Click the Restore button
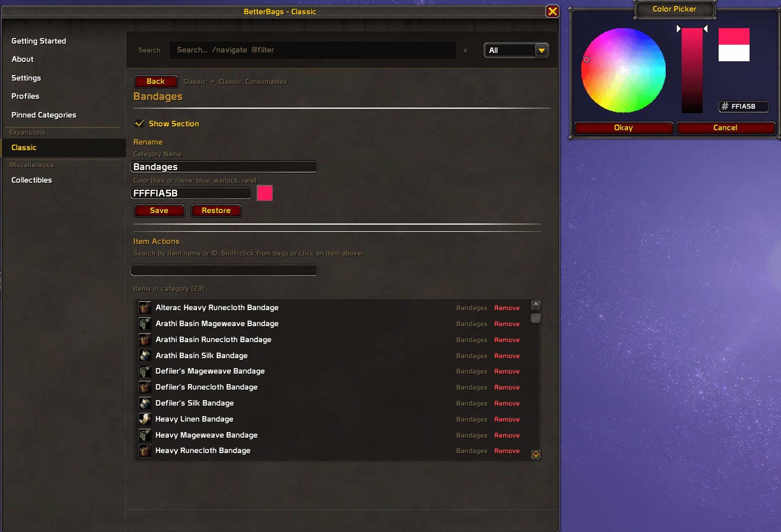 coord(216,210)
